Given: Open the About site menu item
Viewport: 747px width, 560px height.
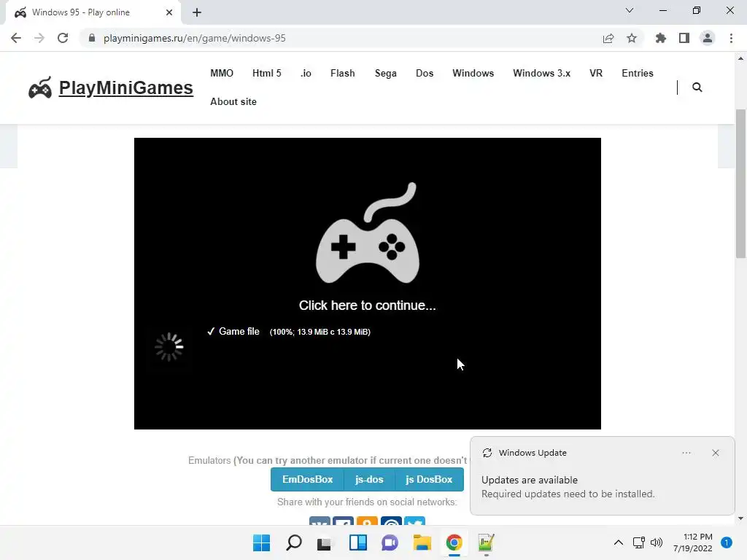Looking at the screenshot, I should 233,102.
